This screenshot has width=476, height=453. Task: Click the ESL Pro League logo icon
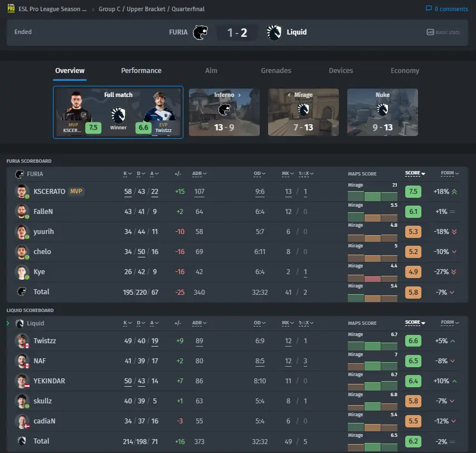pyautogui.click(x=11, y=8)
